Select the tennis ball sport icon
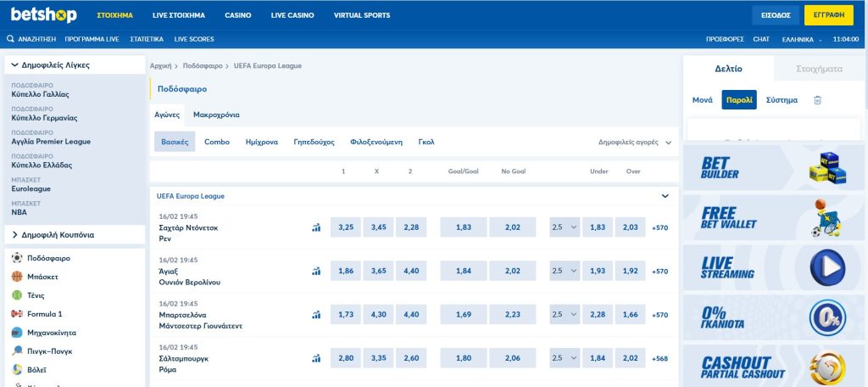The image size is (868, 387). [17, 295]
